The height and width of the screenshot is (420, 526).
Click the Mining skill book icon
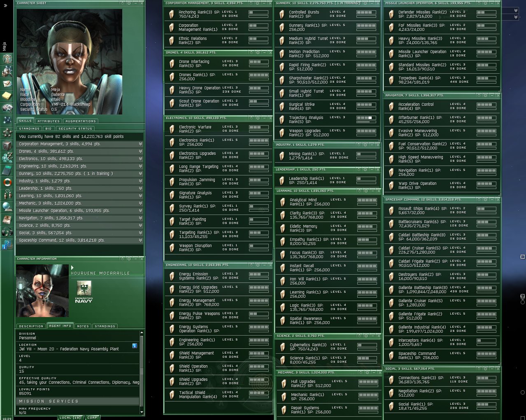tap(282, 156)
